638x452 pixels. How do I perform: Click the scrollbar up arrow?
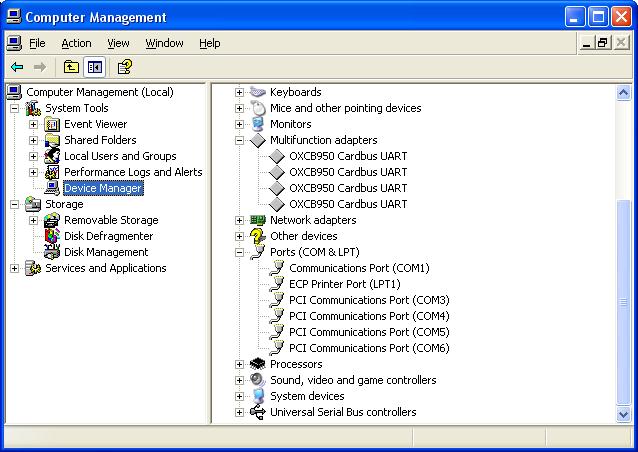click(623, 93)
